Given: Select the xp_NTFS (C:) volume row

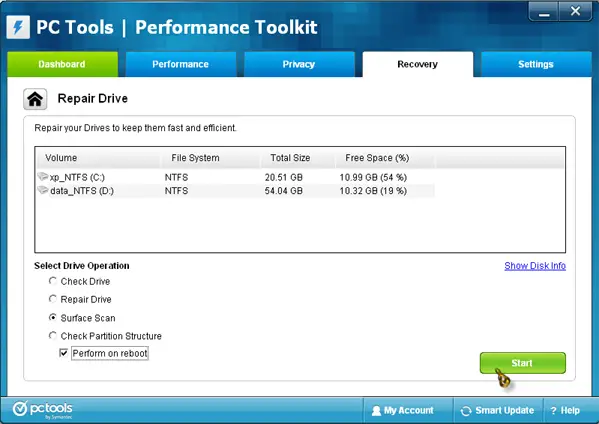Looking at the screenshot, I should coord(236,177).
